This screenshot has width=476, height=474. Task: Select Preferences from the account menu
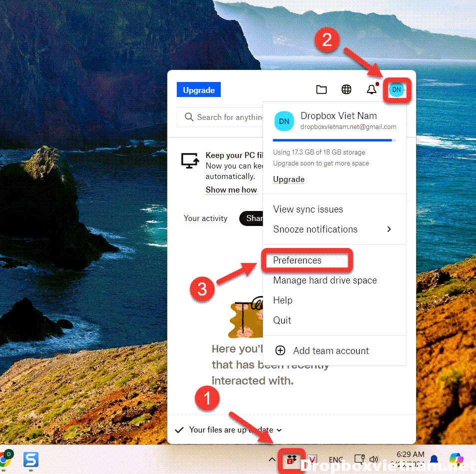(x=297, y=260)
